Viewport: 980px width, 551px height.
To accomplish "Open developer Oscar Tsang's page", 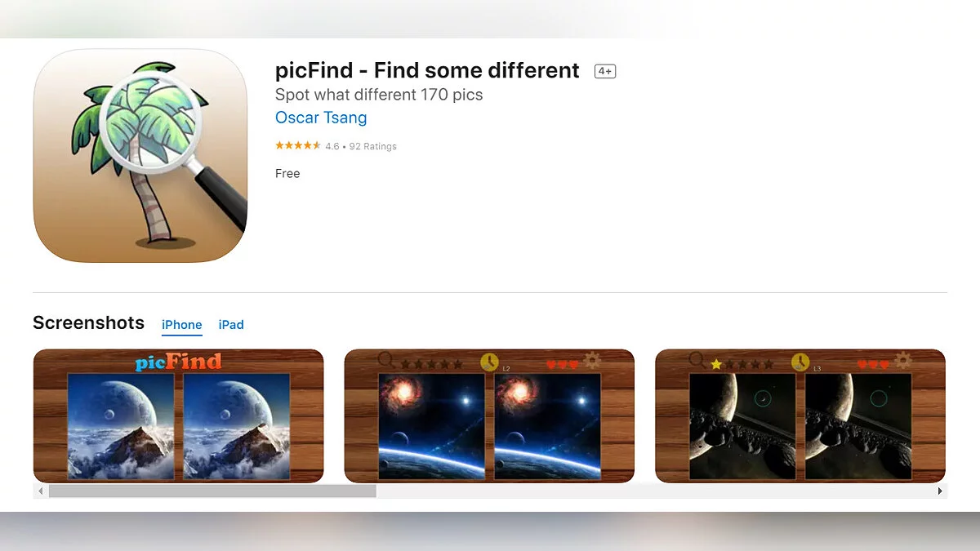I will [x=321, y=118].
